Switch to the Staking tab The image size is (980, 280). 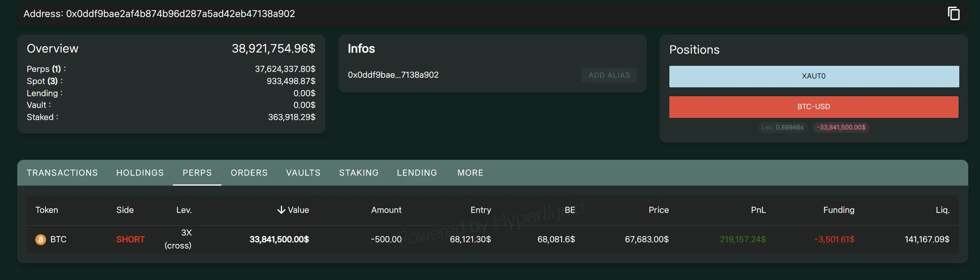359,173
